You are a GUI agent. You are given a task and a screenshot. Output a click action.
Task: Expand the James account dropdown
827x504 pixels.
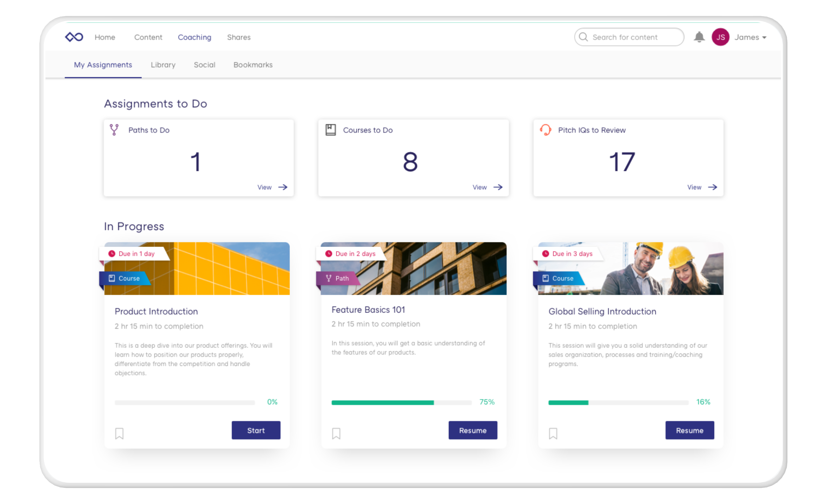[x=764, y=38]
